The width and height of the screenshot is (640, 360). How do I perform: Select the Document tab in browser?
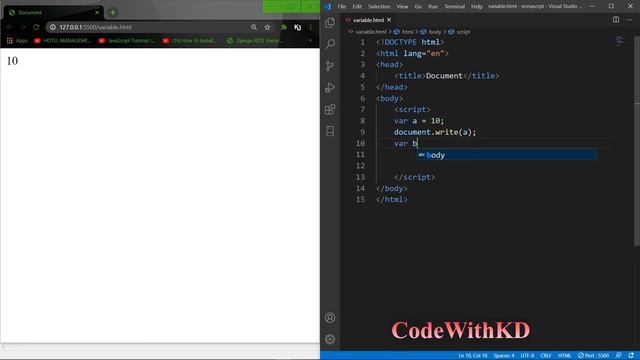tap(53, 13)
